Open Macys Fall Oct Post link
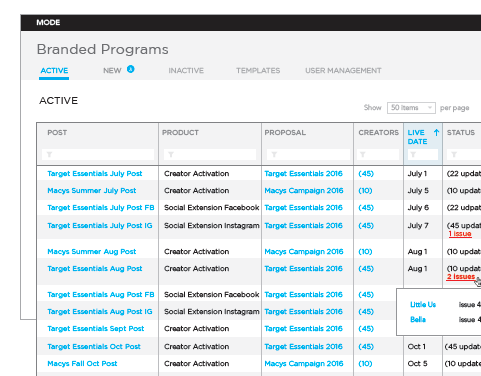Image resolution: width=481 pixels, height=376 pixels. (82, 364)
